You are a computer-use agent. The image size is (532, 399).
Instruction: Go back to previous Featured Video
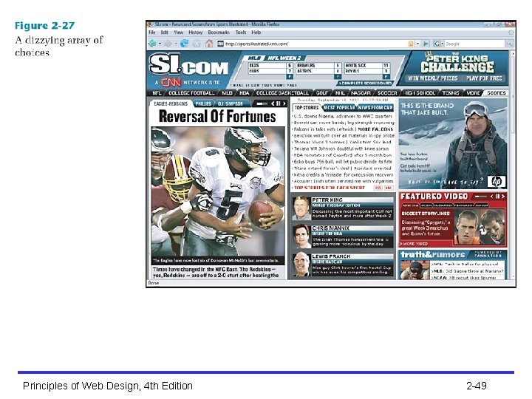[x=491, y=197]
